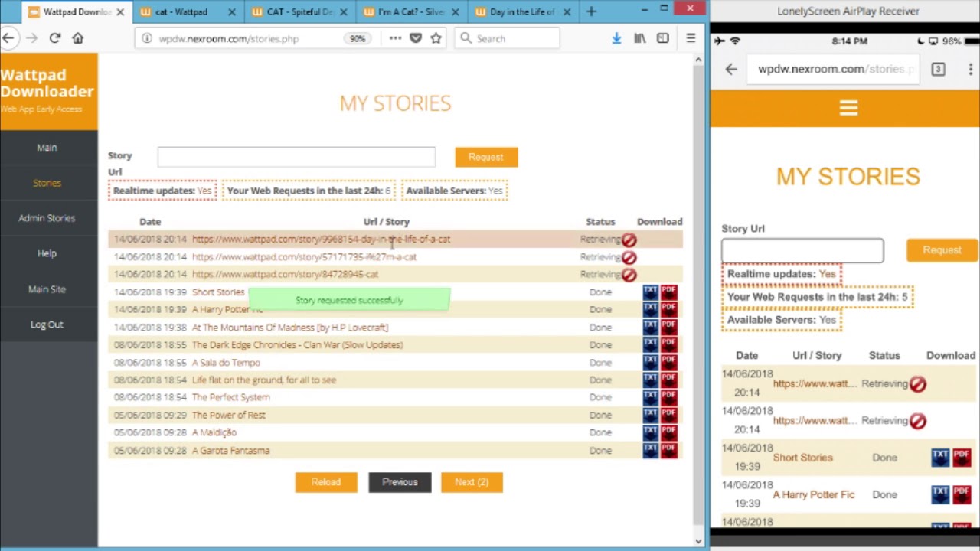Toggle Firefox sidebar view icon

(x=663, y=38)
